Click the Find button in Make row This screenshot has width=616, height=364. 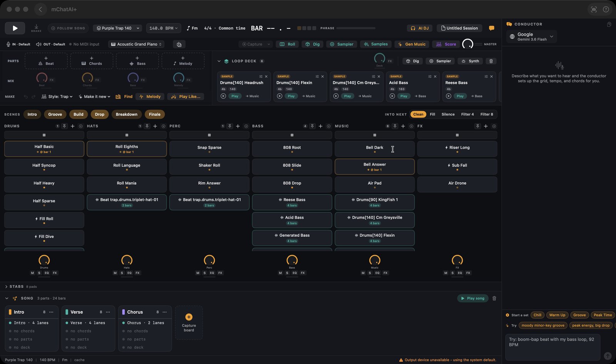click(124, 97)
